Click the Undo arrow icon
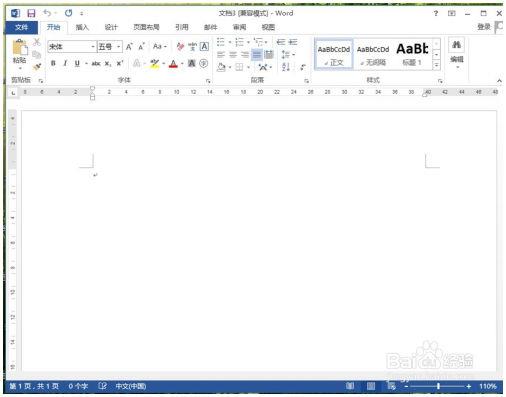The height and width of the screenshot is (397, 506). 47,13
